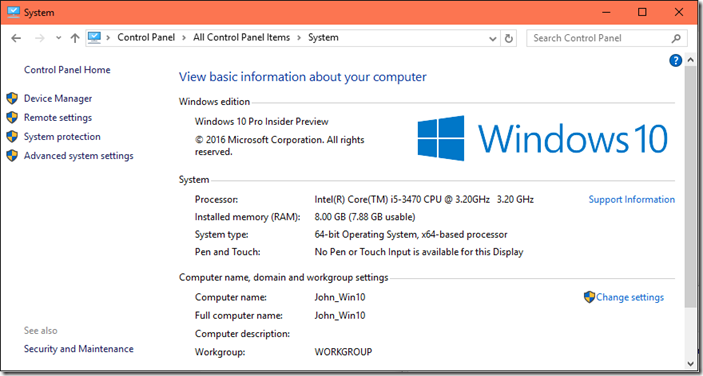Click the shield icon beside System protection
The height and width of the screenshot is (376, 703).
[12, 137]
